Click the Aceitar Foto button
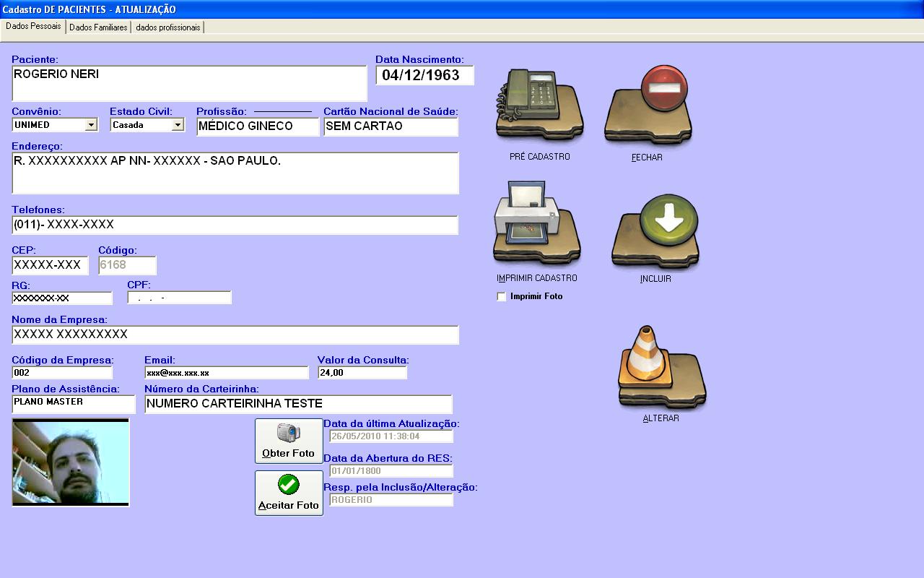The image size is (924, 578). click(x=289, y=493)
